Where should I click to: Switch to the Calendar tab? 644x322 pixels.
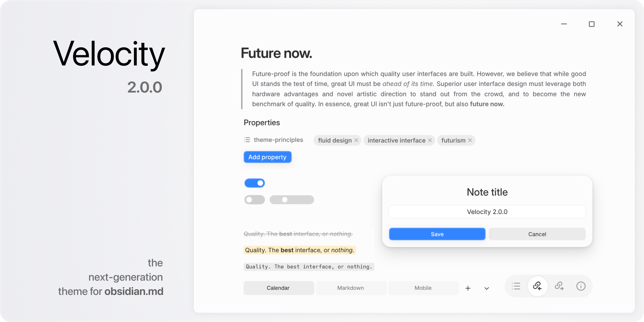(x=278, y=288)
